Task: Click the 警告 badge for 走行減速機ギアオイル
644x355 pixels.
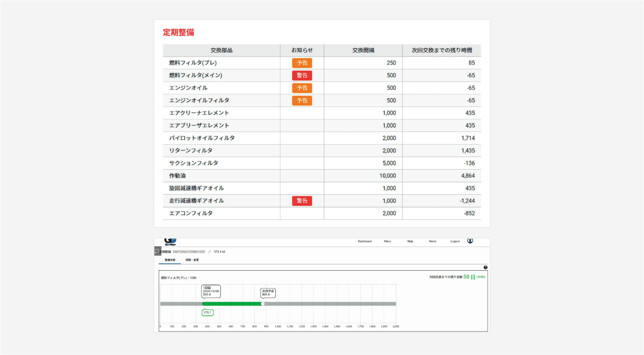Action: [302, 200]
